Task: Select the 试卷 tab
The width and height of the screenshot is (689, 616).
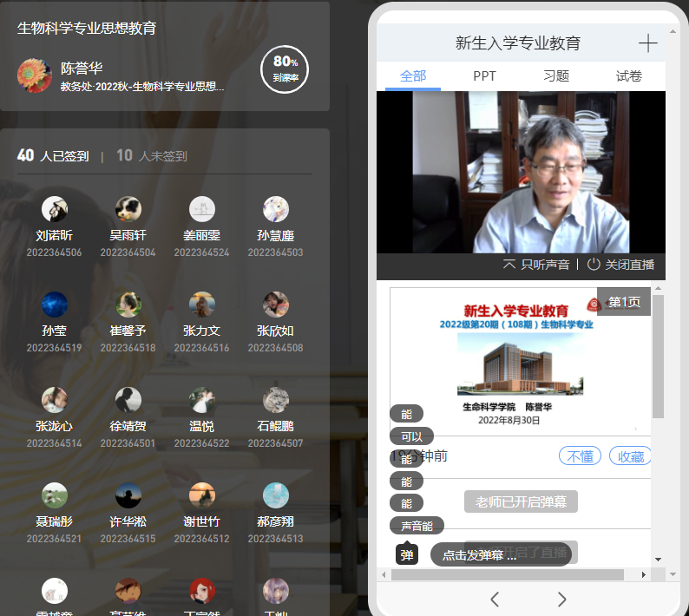Action: coord(628,76)
